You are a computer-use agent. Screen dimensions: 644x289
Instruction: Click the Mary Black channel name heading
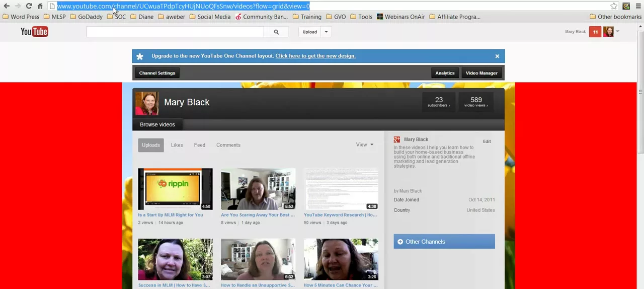(187, 102)
